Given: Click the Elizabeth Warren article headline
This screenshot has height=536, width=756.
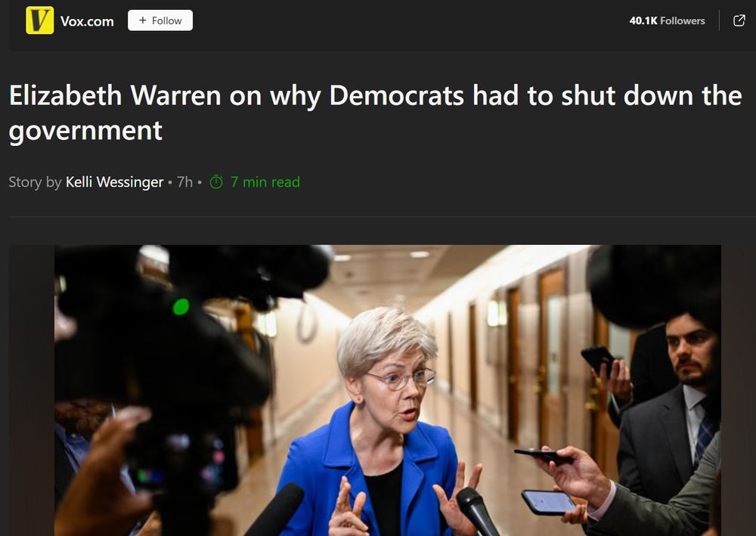Looking at the screenshot, I should [x=375, y=113].
